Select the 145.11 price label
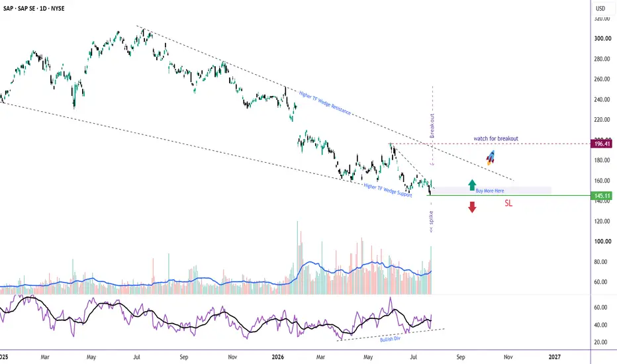Screen dimensions: 617x364 coord(602,196)
